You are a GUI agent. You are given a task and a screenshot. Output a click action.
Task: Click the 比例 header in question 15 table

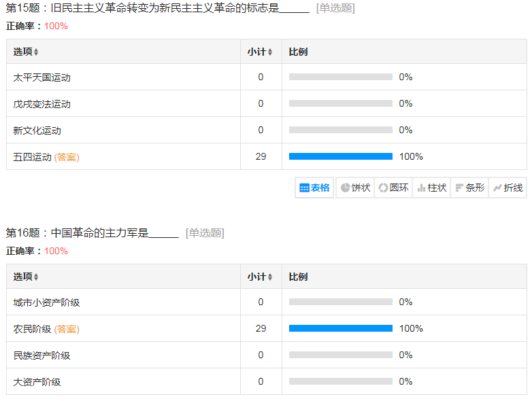point(298,52)
